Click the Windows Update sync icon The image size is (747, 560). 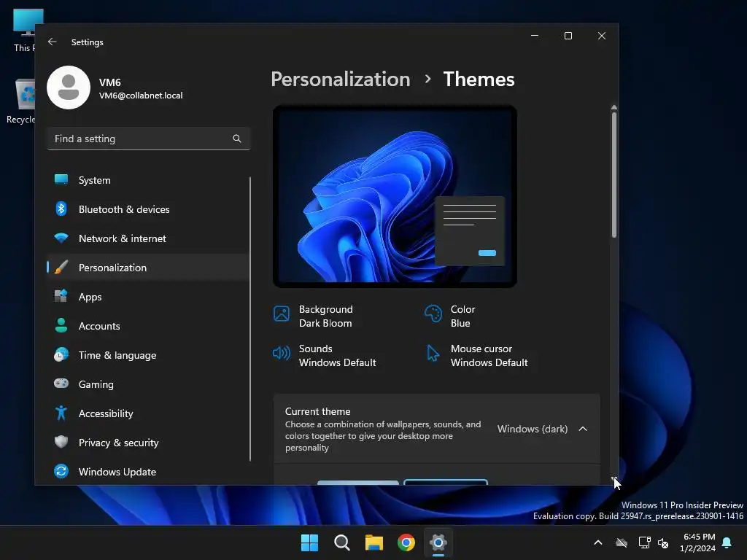61,471
